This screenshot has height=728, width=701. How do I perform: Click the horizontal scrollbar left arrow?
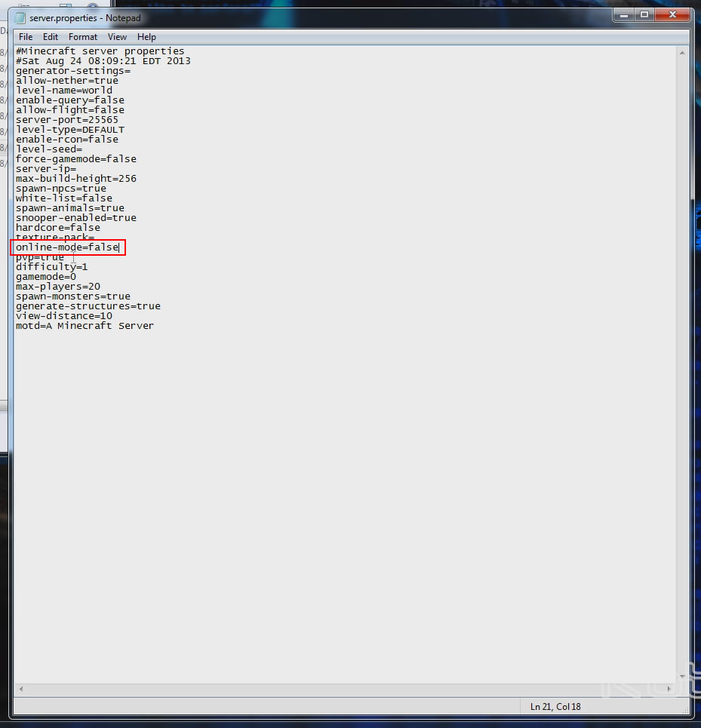(21, 689)
